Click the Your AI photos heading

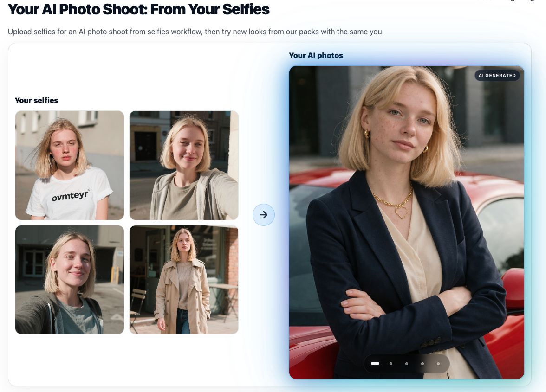(316, 55)
